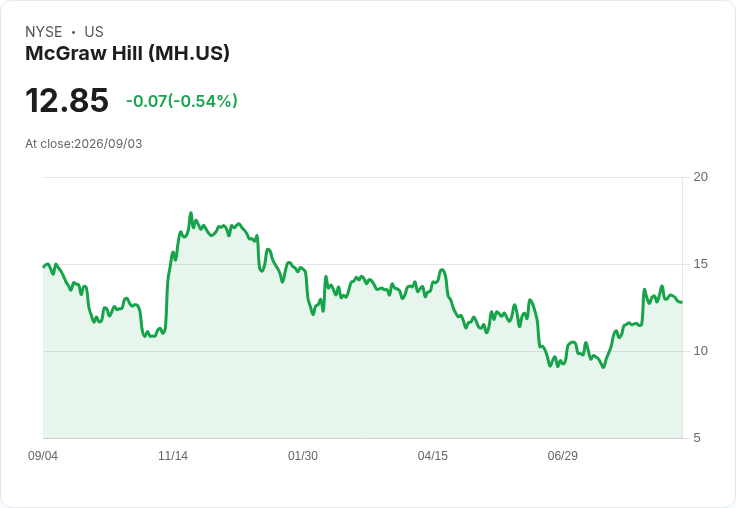
Task: Click the chart's lowest trough near 9
Action: point(604,367)
